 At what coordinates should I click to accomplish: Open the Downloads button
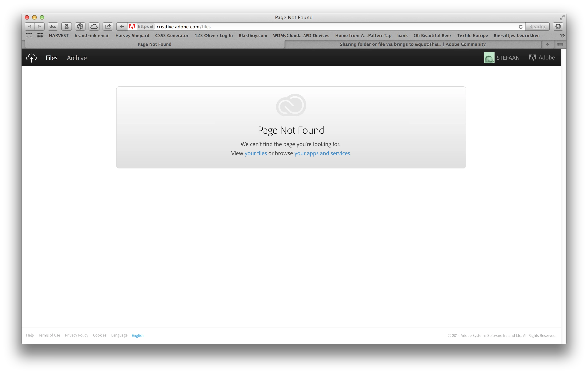click(x=558, y=26)
